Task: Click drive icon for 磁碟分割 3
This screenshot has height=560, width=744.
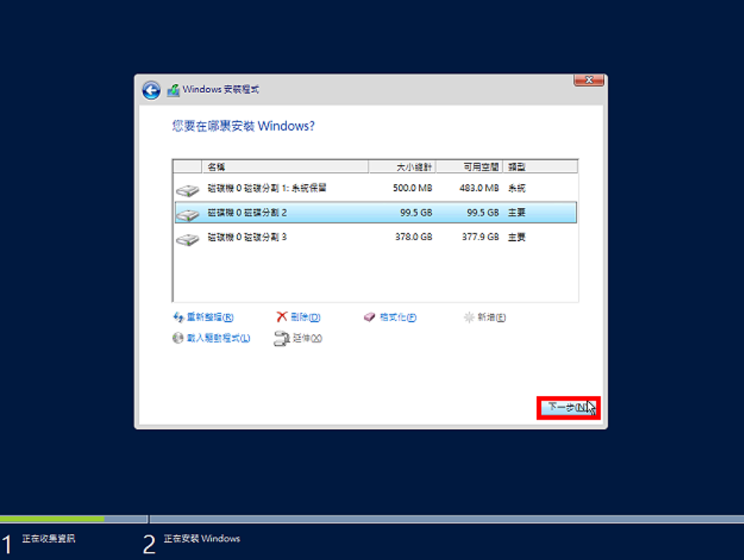Action: (187, 240)
